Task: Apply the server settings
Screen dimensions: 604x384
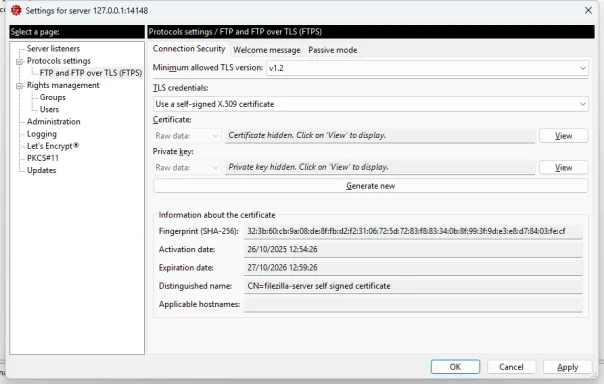Action: [567, 367]
